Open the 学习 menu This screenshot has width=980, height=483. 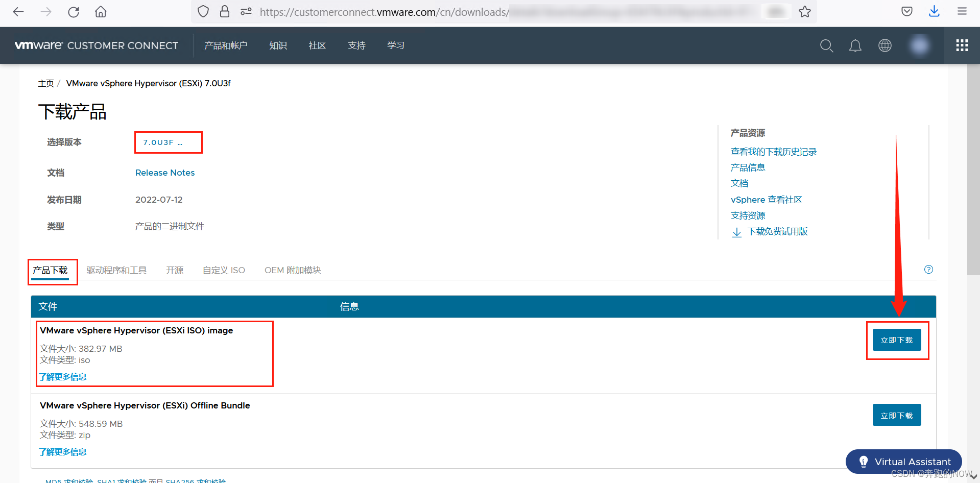tap(396, 45)
